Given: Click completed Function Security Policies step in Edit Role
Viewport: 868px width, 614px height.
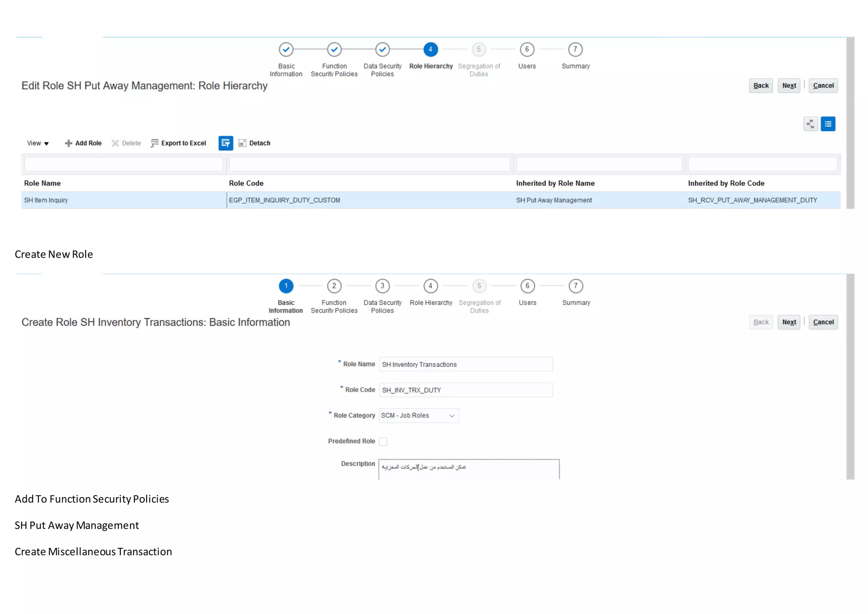Looking at the screenshot, I should [334, 50].
